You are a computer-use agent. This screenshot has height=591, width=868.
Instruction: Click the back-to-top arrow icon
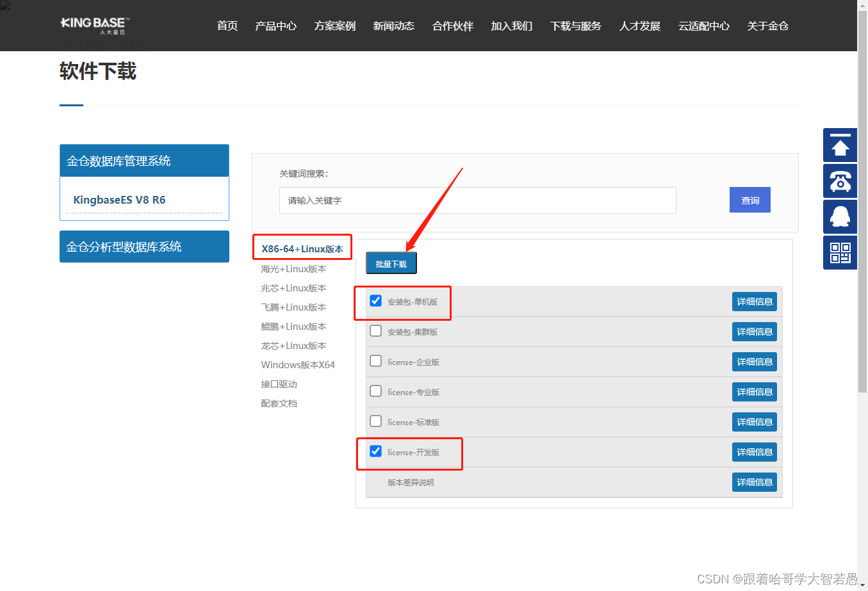pos(840,145)
